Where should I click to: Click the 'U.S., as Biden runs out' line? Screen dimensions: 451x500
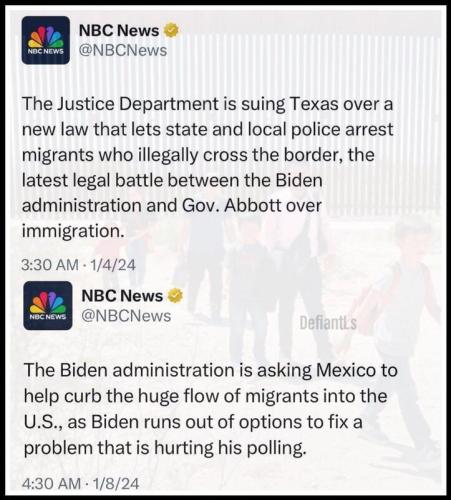(x=193, y=422)
